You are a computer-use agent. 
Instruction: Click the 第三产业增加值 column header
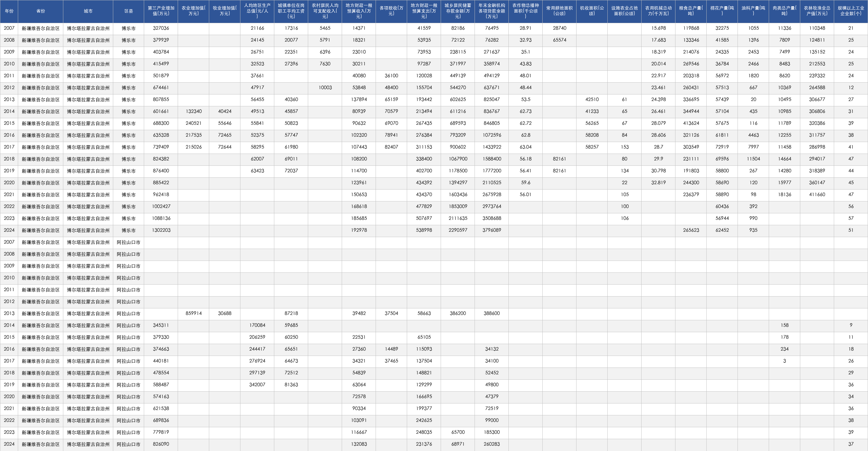point(161,11)
